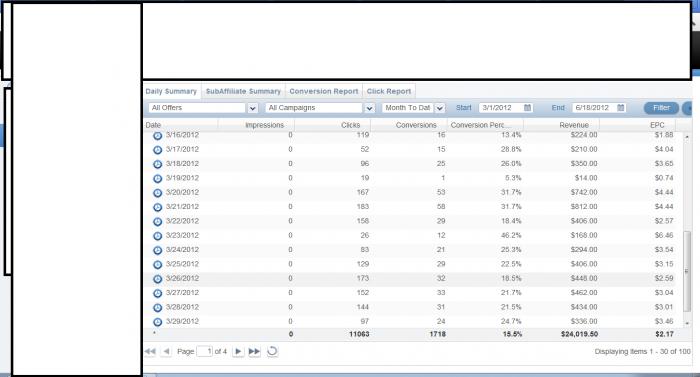Click the End date field 6/18/2012
Viewport: 700px width, 377px height.
(x=594, y=108)
